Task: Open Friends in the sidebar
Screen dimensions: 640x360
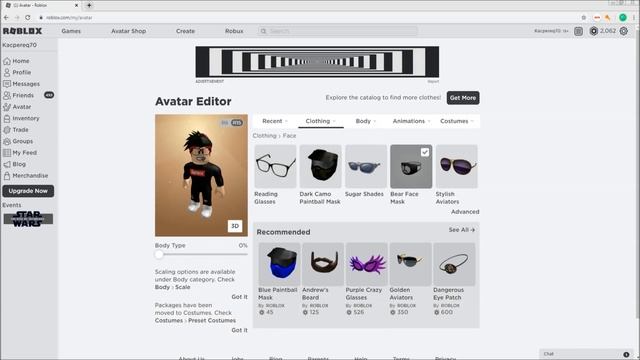Action: coord(19,95)
